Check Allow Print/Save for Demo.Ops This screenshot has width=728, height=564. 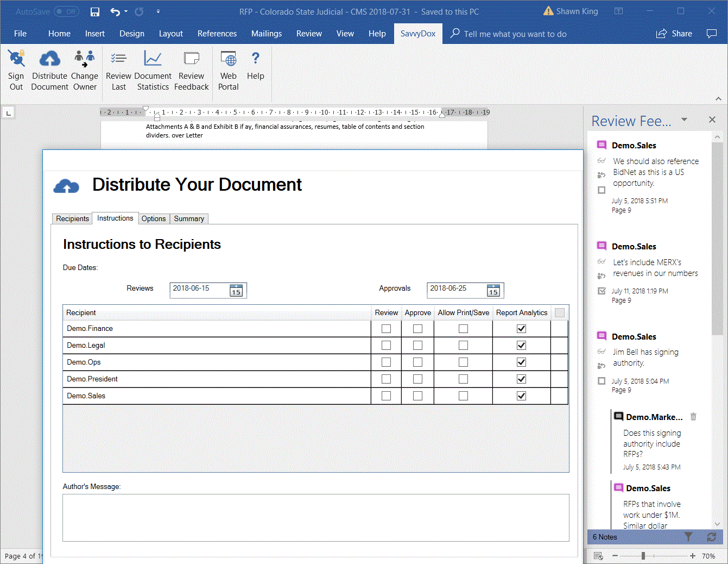463,362
